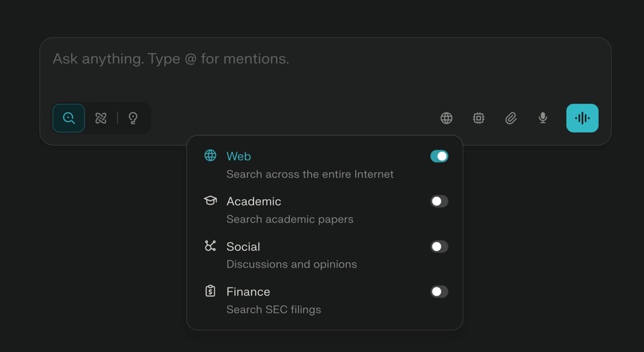Click the Web menu label

pyautogui.click(x=239, y=156)
